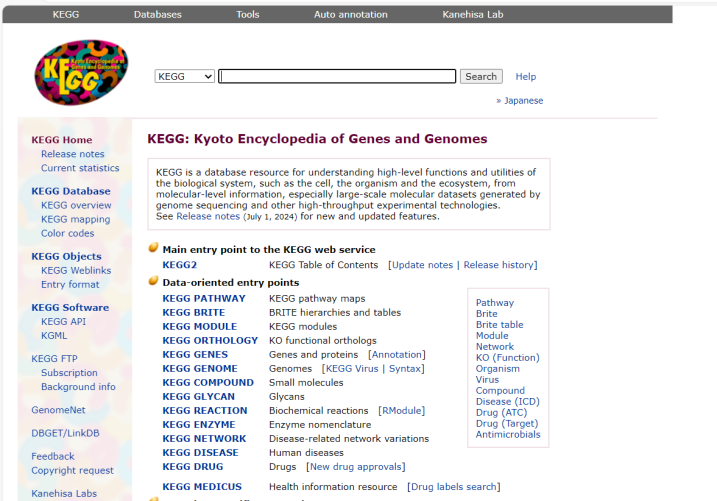The width and height of the screenshot is (717, 501).
Task: Open the Syntax link beside Genomes
Action: [x=405, y=368]
